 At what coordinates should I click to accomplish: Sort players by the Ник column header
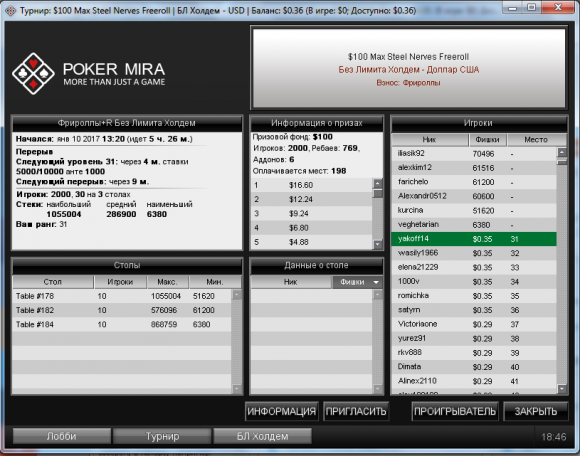tap(429, 140)
